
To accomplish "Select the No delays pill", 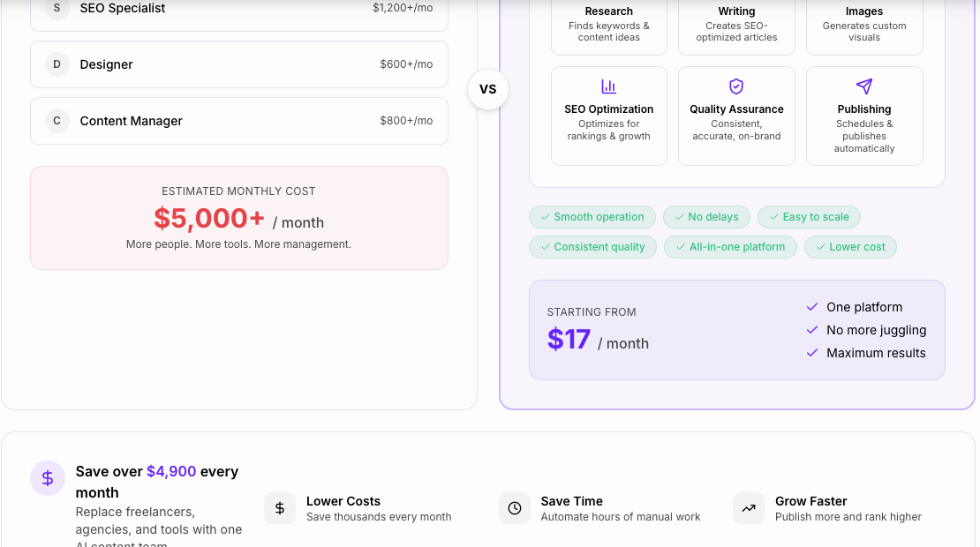I will (x=707, y=217).
